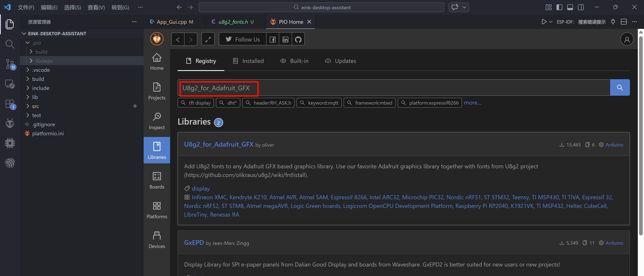Expand the src folder in explorer
This screenshot has height=276, width=644.
36,106
